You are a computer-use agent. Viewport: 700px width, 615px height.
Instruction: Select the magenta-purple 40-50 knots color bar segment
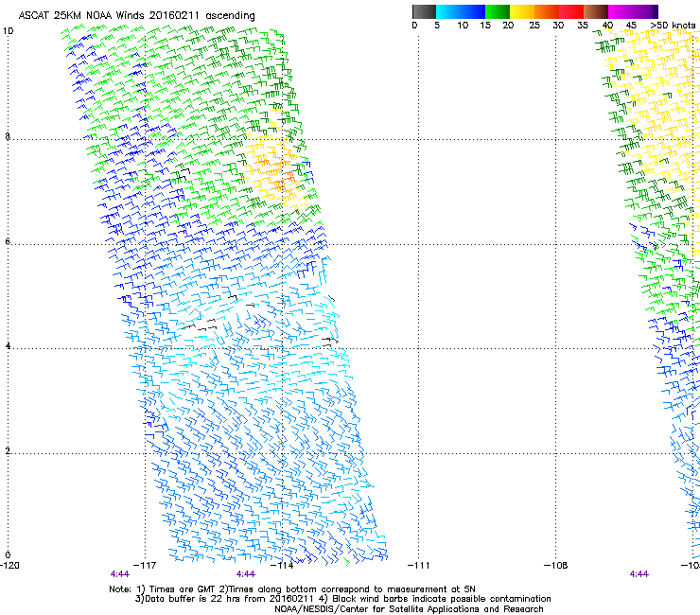click(x=633, y=11)
